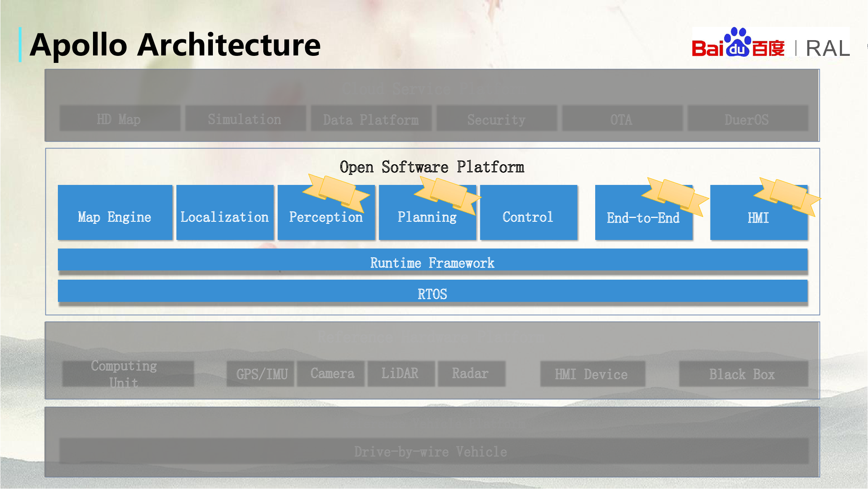Select the Map Engine block

pos(115,212)
